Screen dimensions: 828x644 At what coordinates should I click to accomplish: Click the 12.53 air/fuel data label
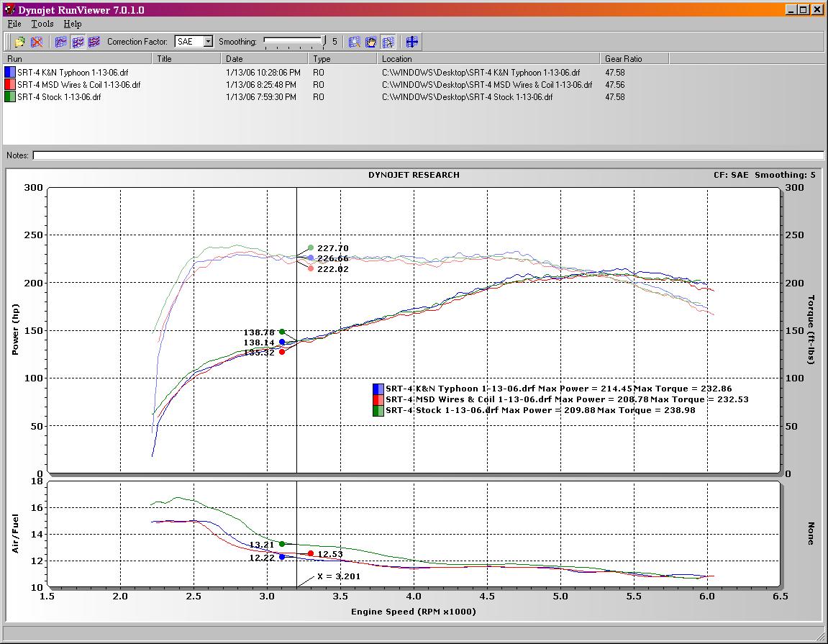[330, 554]
